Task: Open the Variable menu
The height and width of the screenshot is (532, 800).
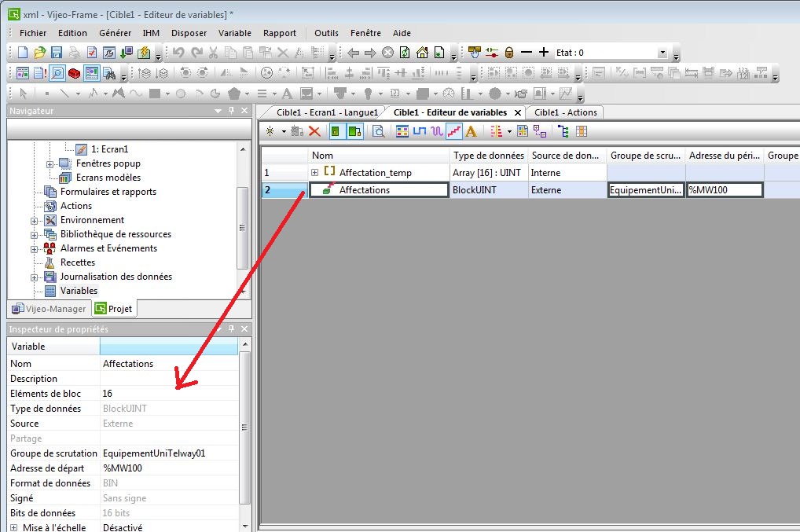Action: [234, 33]
